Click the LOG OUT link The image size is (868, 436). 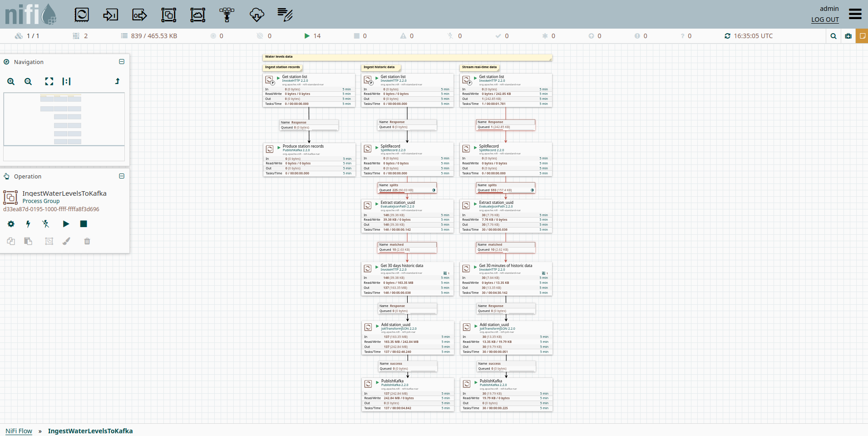point(825,20)
